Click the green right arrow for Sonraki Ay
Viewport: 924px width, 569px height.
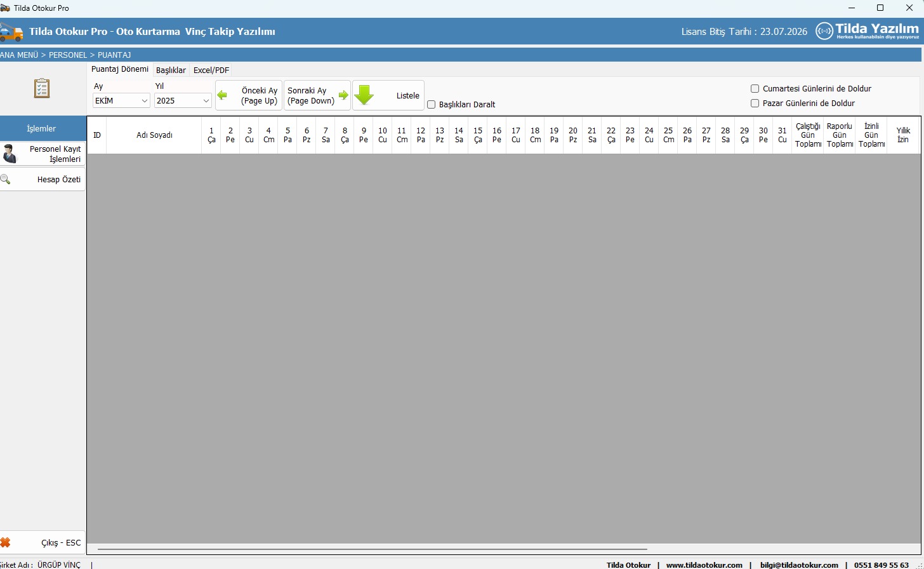click(343, 95)
